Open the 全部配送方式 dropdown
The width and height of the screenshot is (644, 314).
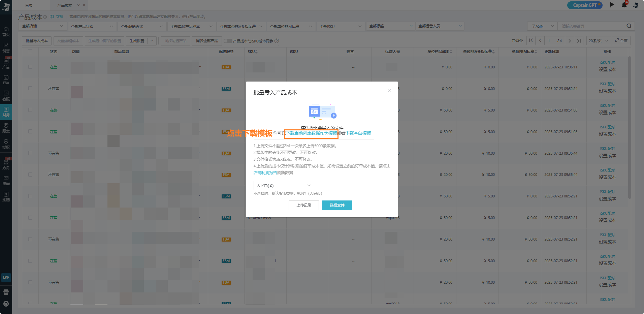coord(142,26)
